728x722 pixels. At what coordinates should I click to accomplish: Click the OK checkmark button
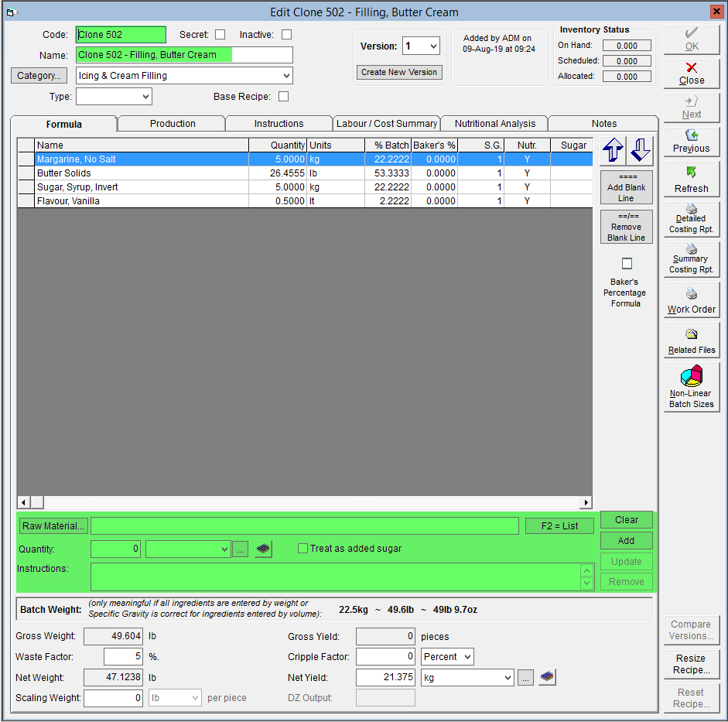[692, 39]
